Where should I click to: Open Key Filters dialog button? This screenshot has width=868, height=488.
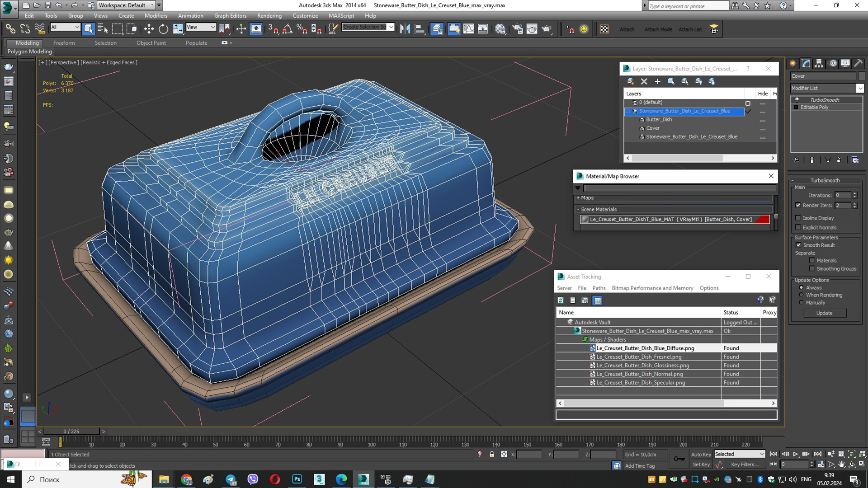pyautogui.click(x=745, y=465)
